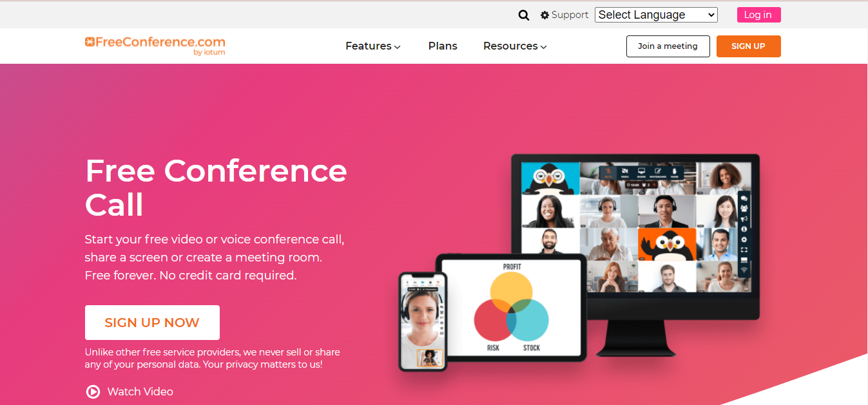Click the Share screen icon on monitor
Viewport: 868px width, 405px height.
pyautogui.click(x=641, y=171)
